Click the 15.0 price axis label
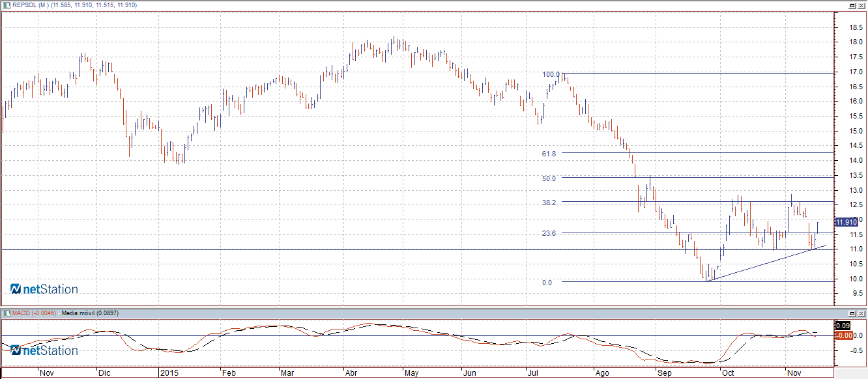The width and height of the screenshot is (868, 379). [x=856, y=131]
